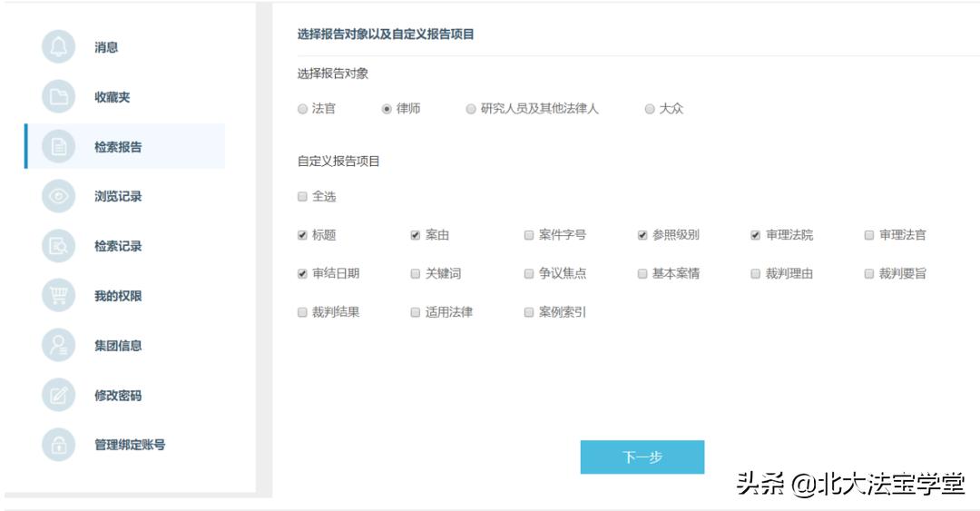Check the 全选 checkbox
Viewport: 980px width, 511px height.
point(302,196)
